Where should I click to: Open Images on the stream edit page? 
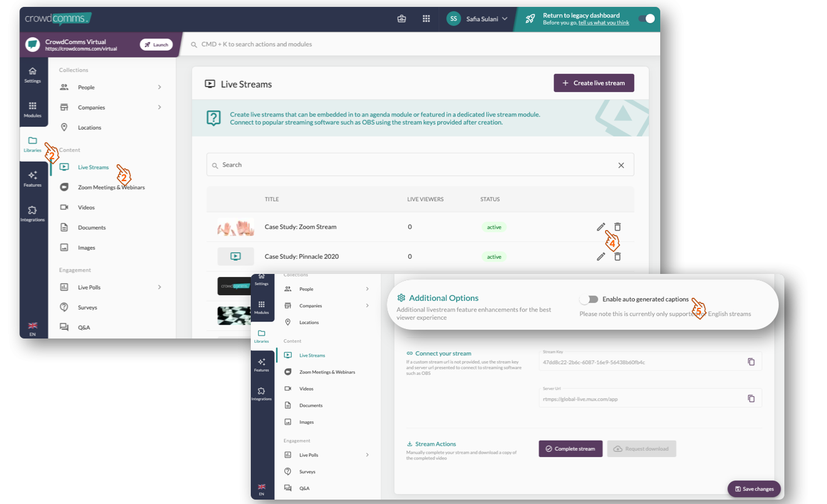[307, 422]
